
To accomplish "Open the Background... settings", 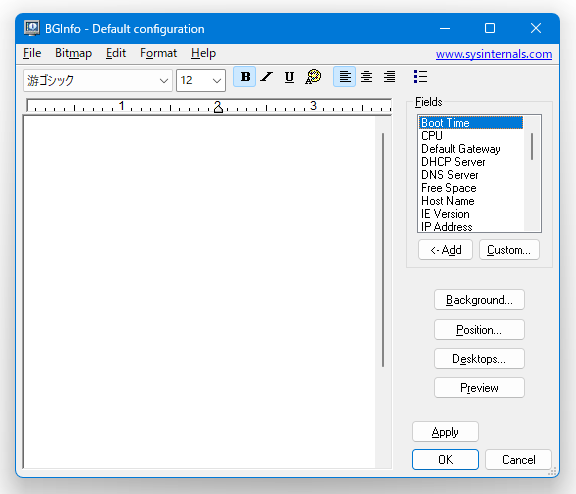I will pyautogui.click(x=479, y=300).
